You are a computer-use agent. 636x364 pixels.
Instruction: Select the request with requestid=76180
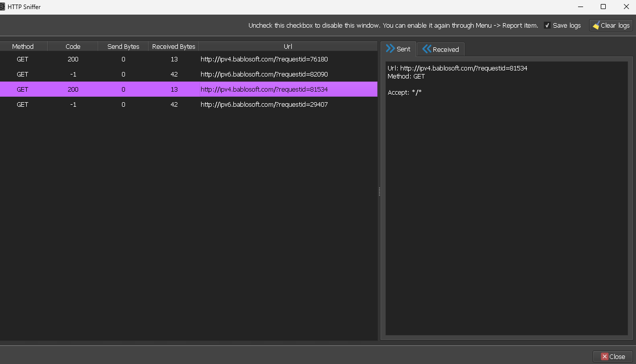(x=264, y=59)
